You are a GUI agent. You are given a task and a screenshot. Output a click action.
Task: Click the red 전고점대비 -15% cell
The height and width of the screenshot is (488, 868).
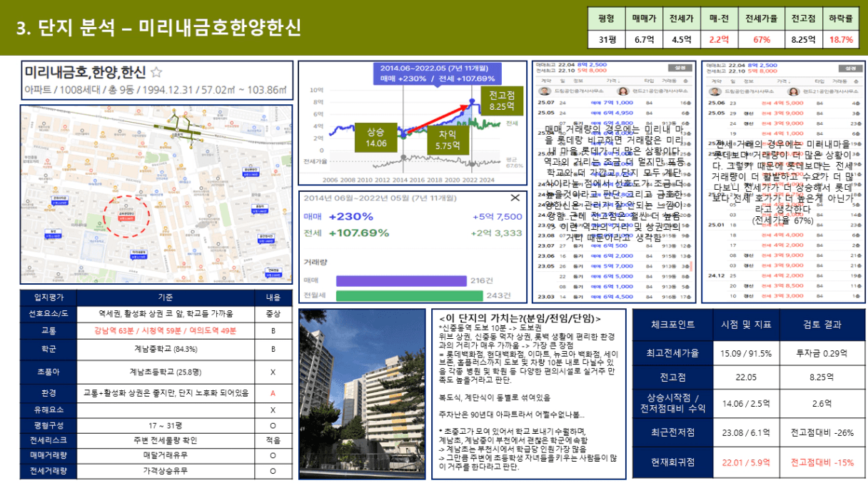pyautogui.click(x=822, y=462)
